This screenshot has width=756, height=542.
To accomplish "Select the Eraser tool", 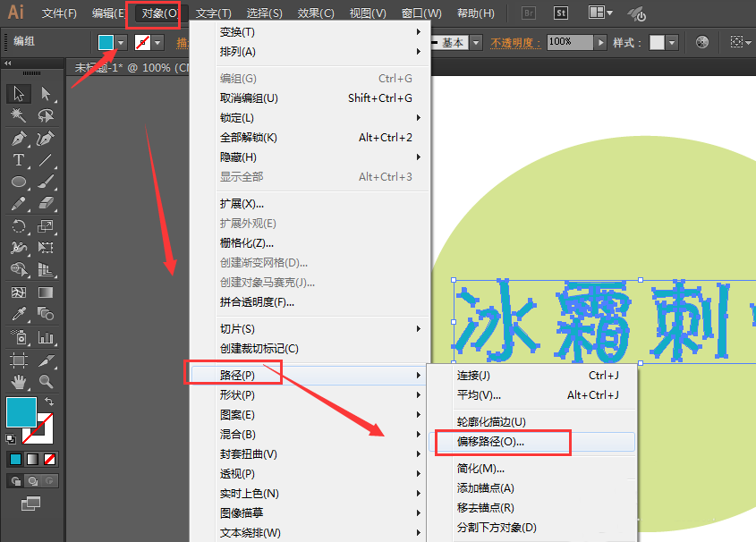I will click(46, 203).
